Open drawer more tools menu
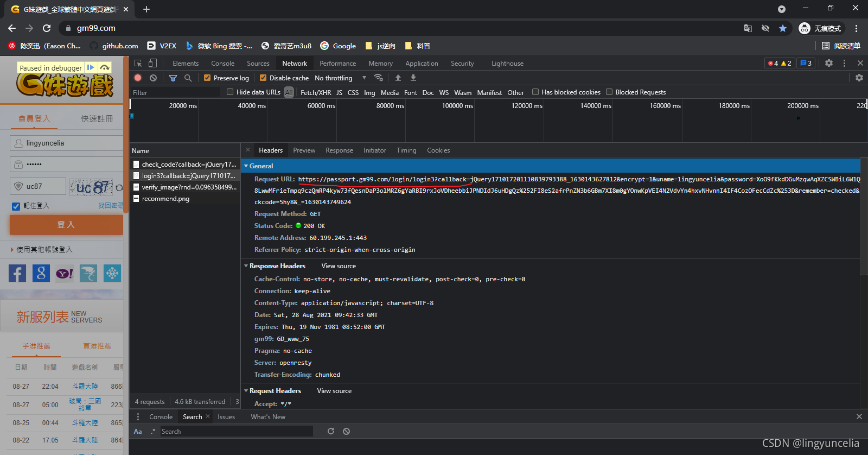This screenshot has height=455, width=868. click(x=138, y=416)
